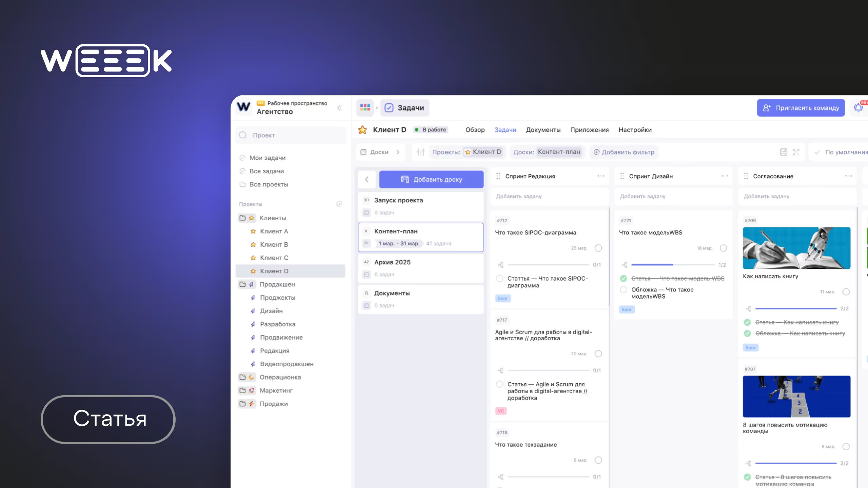868x488 pixels.
Task: Click the filter sliders icon
Action: (420, 152)
